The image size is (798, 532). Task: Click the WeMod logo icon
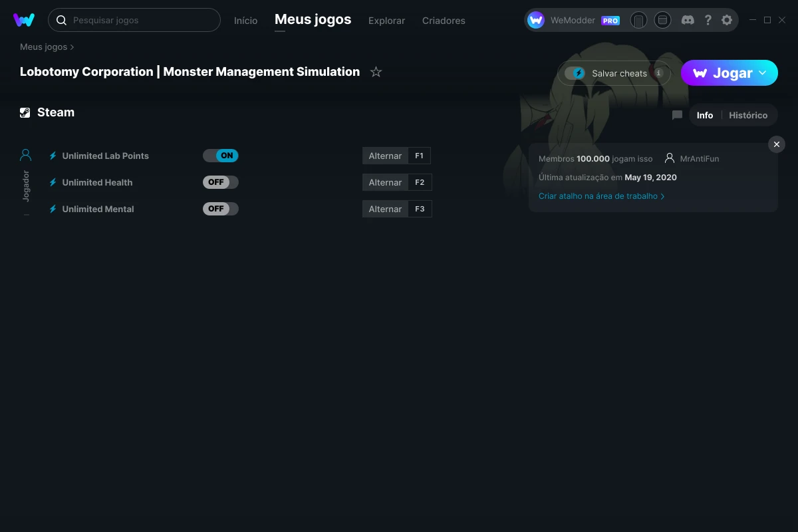click(x=24, y=20)
